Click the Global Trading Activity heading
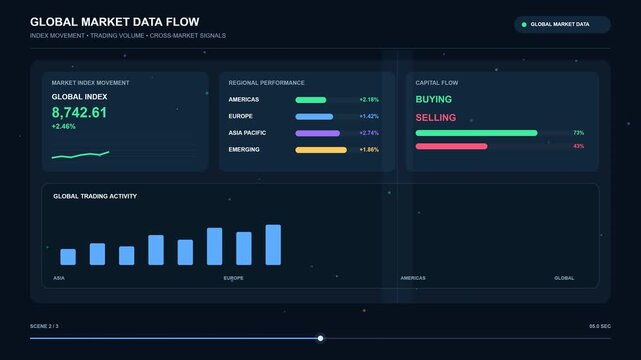The image size is (641, 360). [95, 197]
